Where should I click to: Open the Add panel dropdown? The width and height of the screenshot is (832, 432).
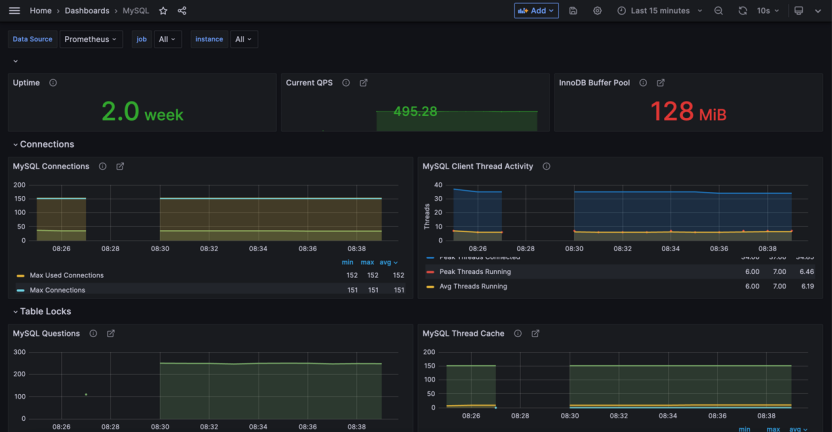click(536, 11)
